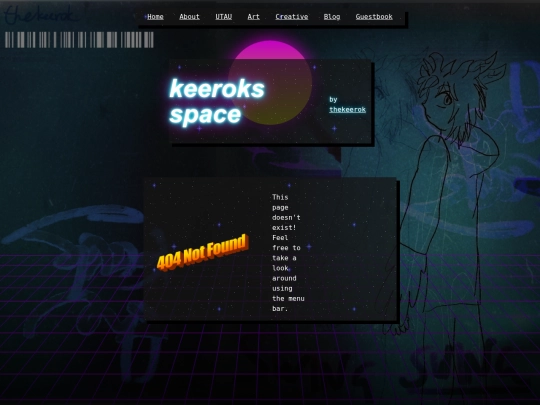The height and width of the screenshot is (405, 540).
Task: Click the 404 Not Found graphic
Action: (202, 252)
